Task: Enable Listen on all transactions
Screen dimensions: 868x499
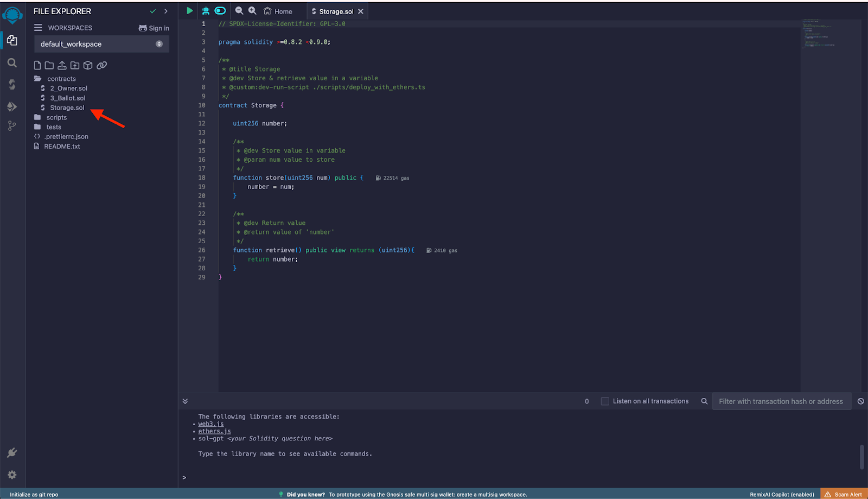Action: point(604,401)
